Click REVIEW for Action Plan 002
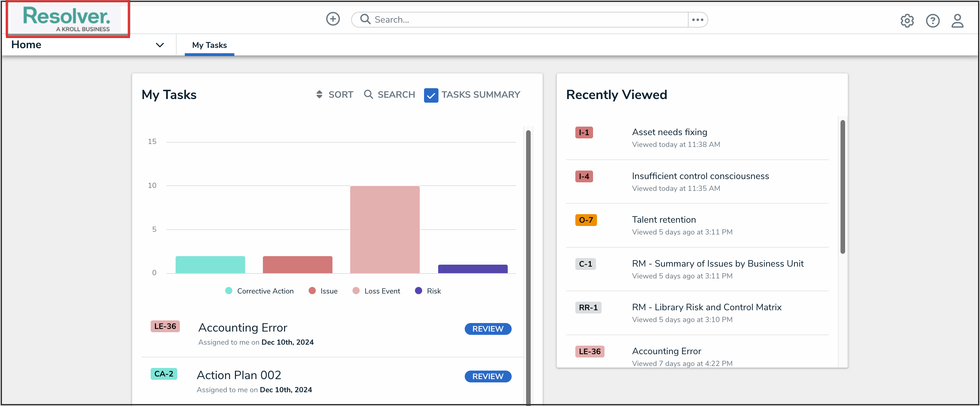The height and width of the screenshot is (406, 980). point(488,376)
